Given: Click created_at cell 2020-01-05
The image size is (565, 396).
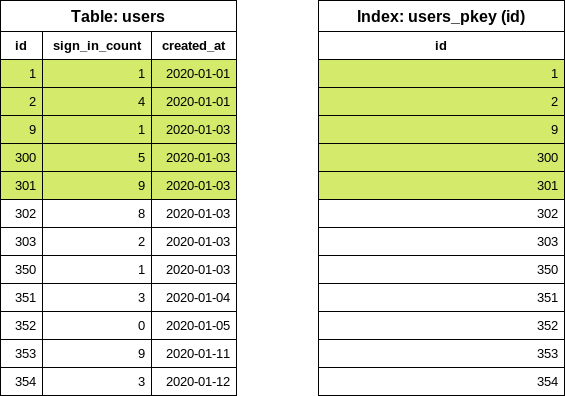Looking at the screenshot, I should pos(194,326).
